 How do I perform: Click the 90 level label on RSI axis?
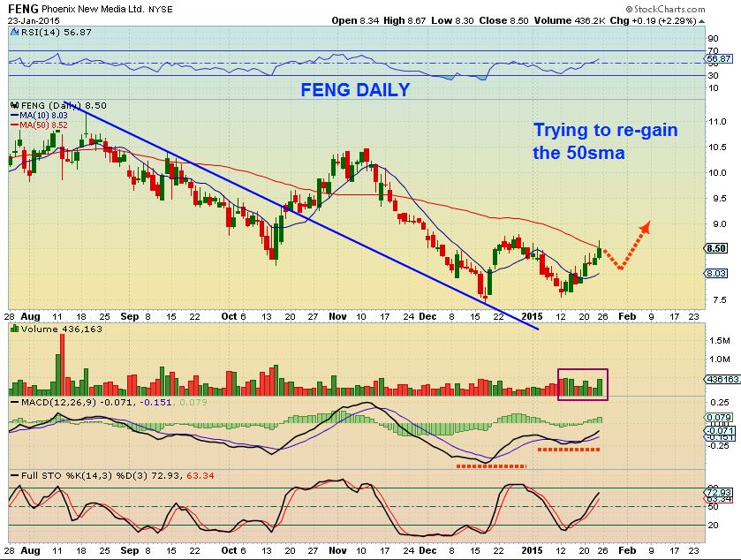pyautogui.click(x=713, y=38)
